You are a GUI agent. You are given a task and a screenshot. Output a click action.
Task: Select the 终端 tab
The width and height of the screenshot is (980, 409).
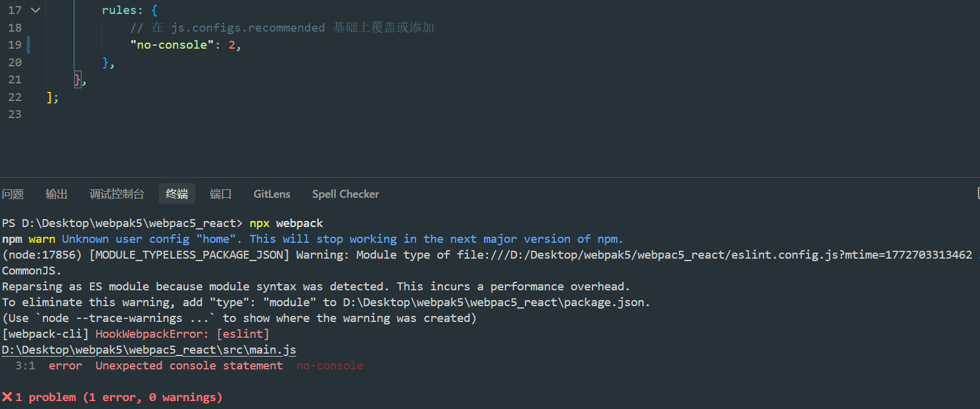tap(177, 194)
